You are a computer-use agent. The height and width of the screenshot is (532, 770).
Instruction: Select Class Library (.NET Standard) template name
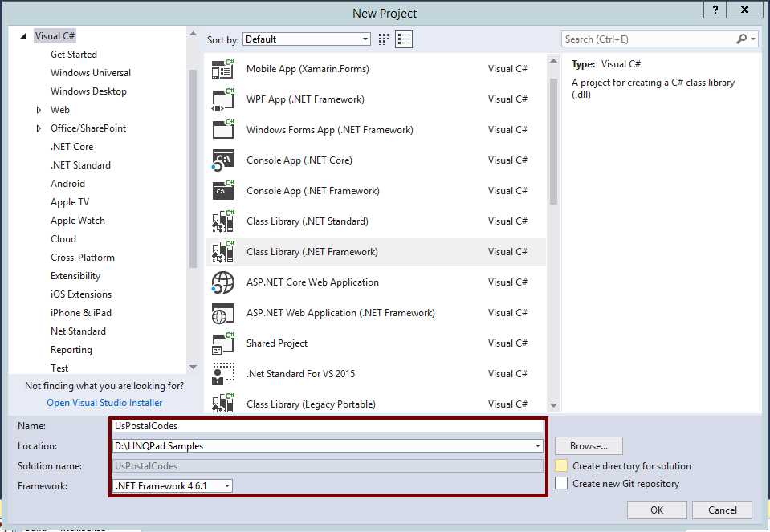pos(308,221)
